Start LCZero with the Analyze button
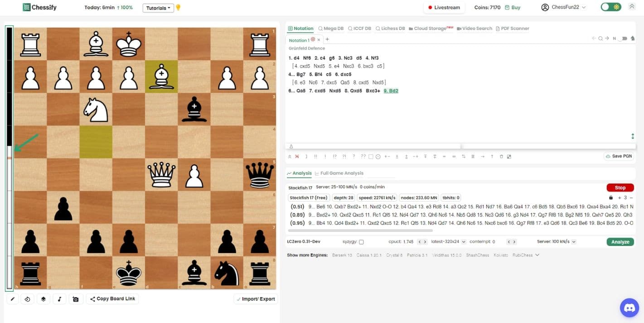Viewport: 644px width, 323px height. coord(620,242)
